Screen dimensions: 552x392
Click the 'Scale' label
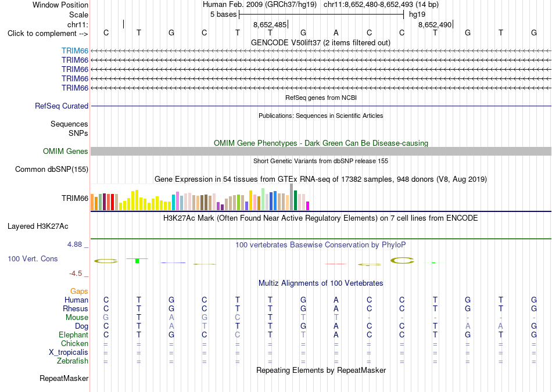click(78, 15)
